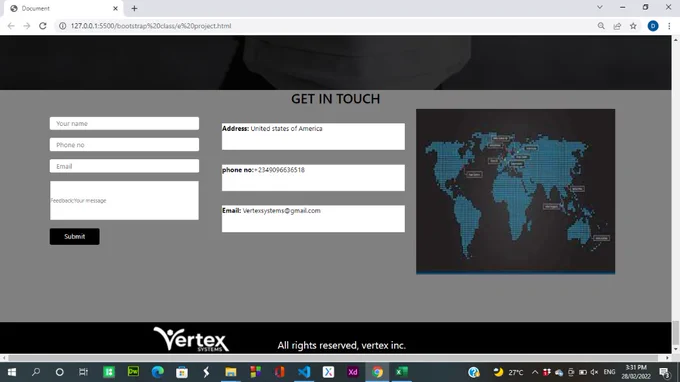Open Microsoft Store from the taskbar

click(x=182, y=372)
